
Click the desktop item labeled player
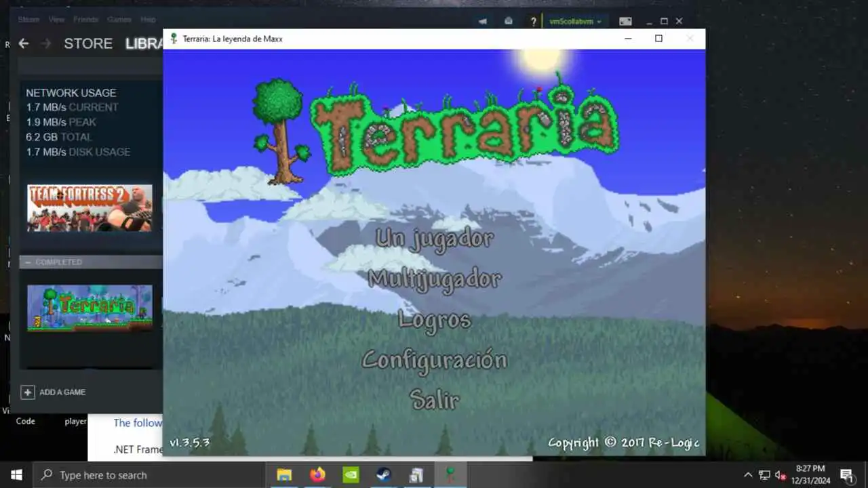[x=75, y=421]
